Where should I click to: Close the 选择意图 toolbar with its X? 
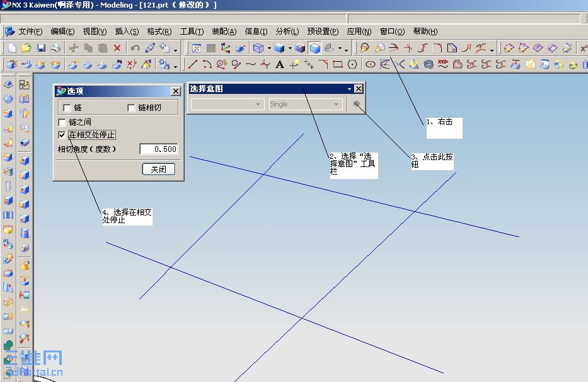point(359,88)
